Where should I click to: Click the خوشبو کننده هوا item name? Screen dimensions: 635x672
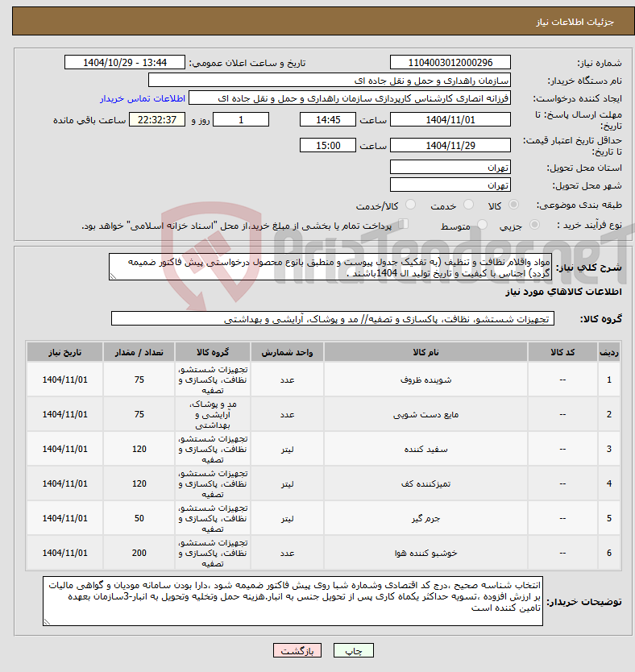[x=426, y=554]
